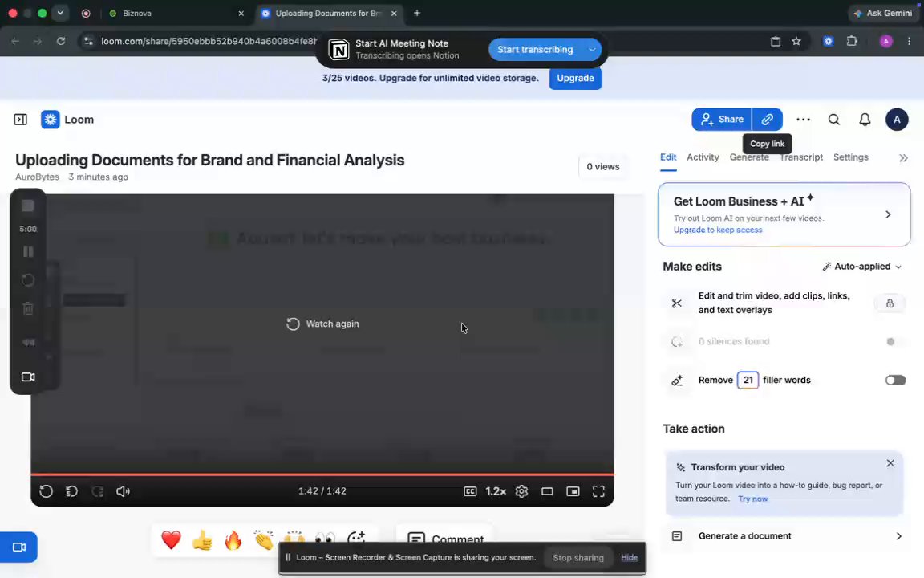924x578 pixels.
Task: Click Watch again on the video
Action: [x=322, y=324]
